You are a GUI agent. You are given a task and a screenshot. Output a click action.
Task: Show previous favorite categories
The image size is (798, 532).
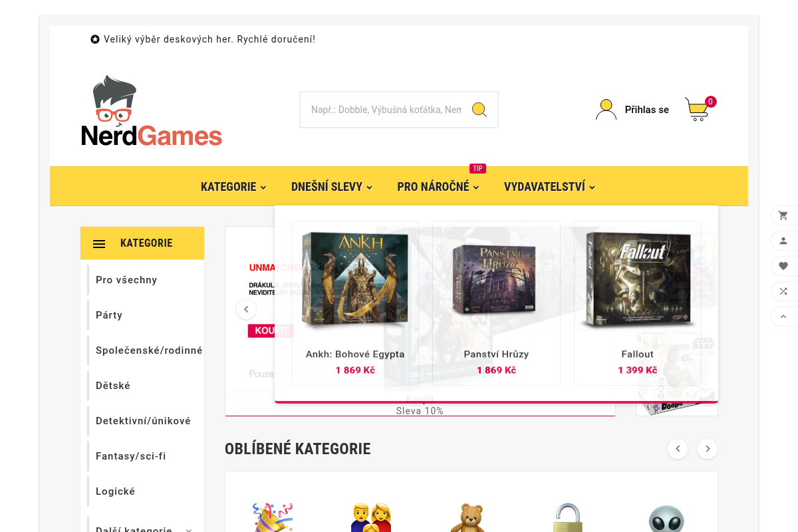677,449
